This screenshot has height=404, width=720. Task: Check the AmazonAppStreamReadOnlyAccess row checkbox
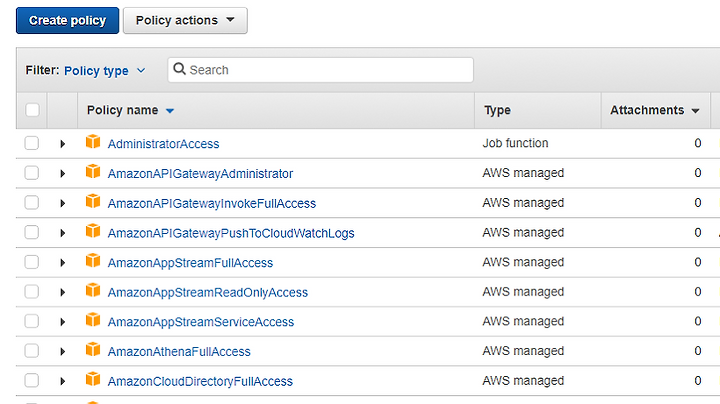[x=32, y=292]
